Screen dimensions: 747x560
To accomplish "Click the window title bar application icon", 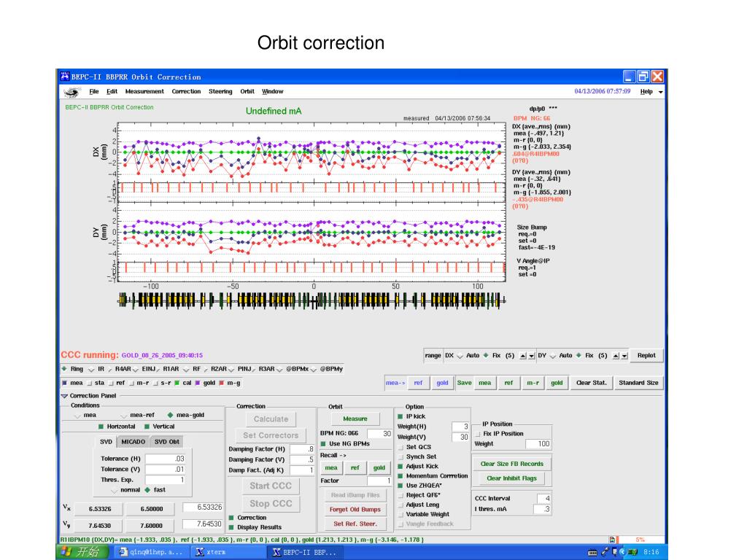I will pyautogui.click(x=65, y=77).
